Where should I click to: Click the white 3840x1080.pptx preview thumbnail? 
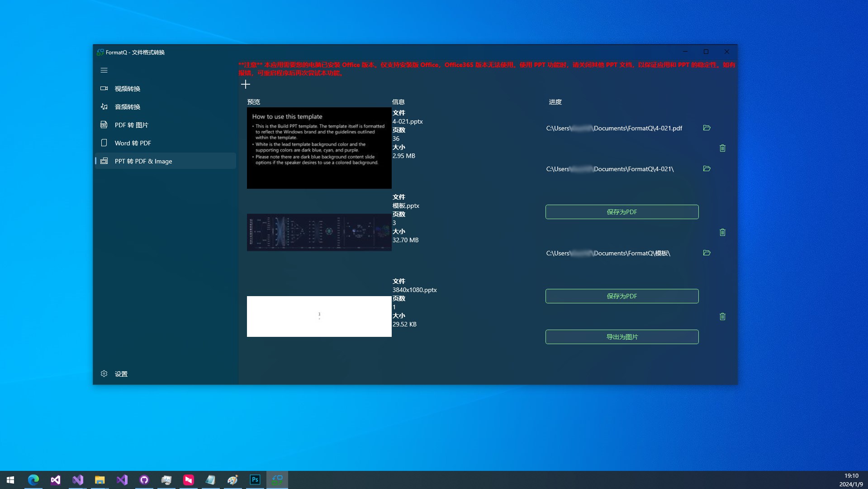(319, 316)
